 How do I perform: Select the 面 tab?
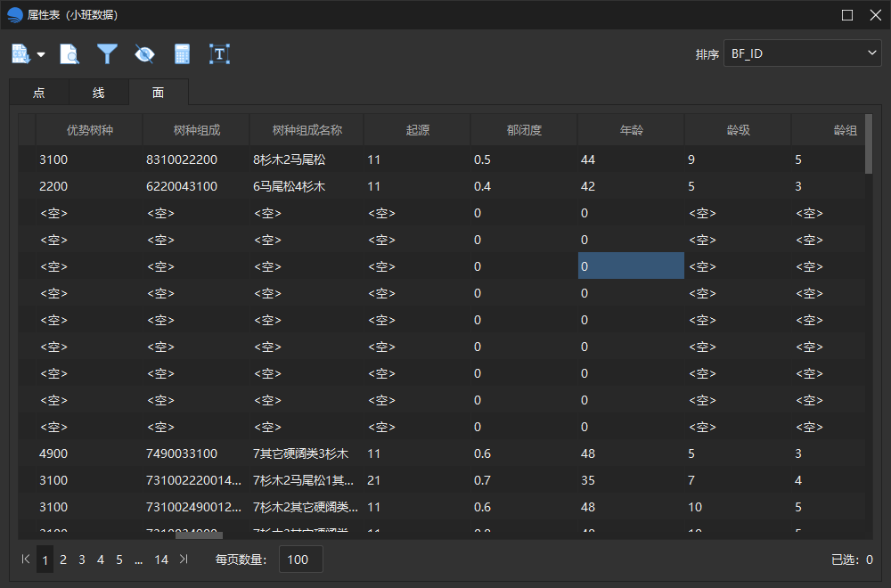(x=159, y=93)
